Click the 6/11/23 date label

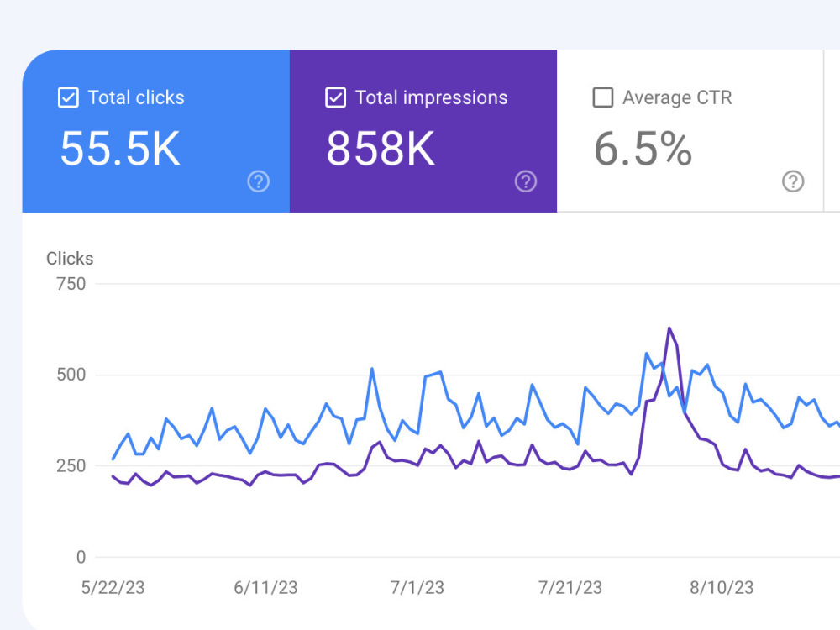click(265, 588)
